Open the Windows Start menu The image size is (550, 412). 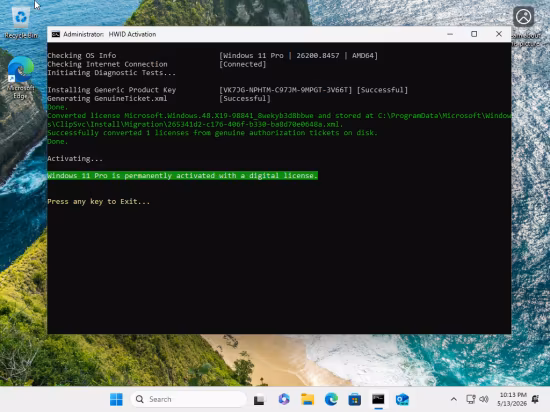click(116, 399)
